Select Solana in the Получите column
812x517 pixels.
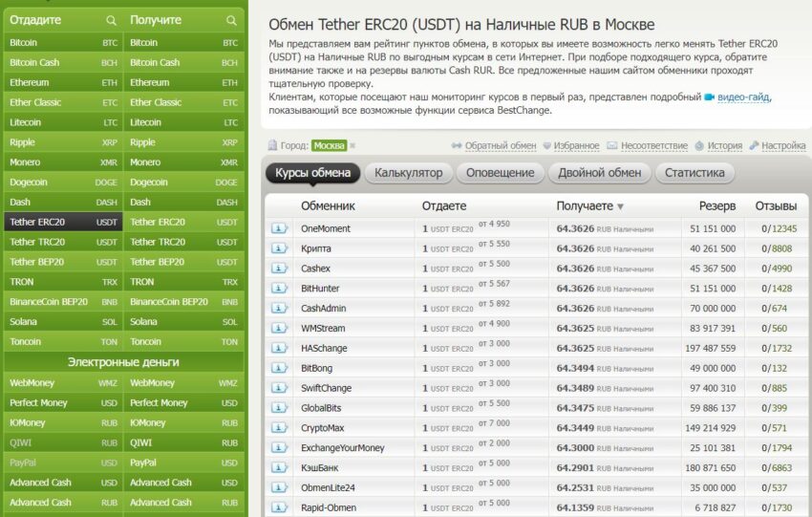(x=183, y=322)
